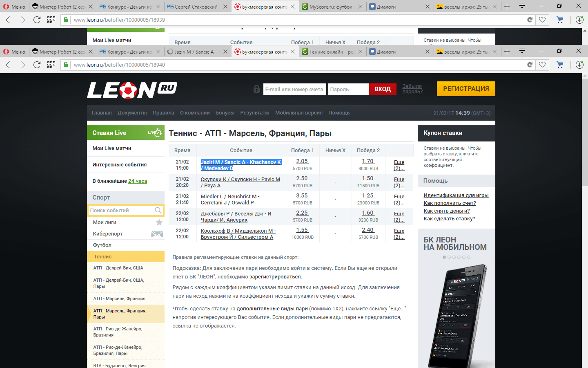Click the red ВХОД login button
The image size is (588, 368).
(x=383, y=89)
